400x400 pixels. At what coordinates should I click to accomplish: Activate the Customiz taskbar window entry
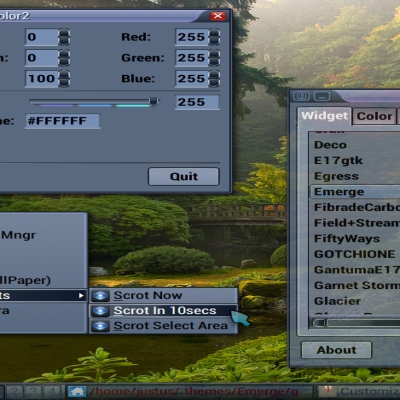click(x=359, y=391)
